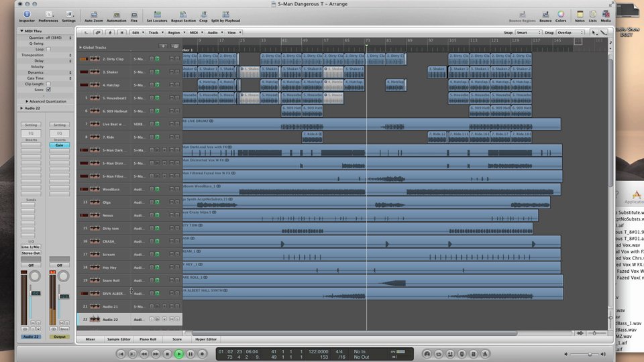Open Preferences from the toolbar
This screenshot has height=362, width=644.
point(48,15)
